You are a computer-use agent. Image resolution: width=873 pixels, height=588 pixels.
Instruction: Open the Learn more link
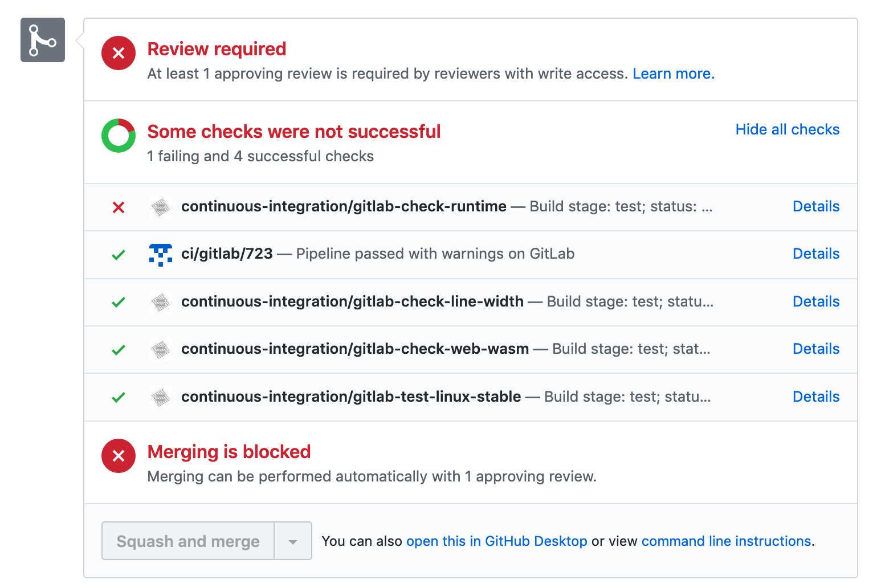[x=673, y=73]
